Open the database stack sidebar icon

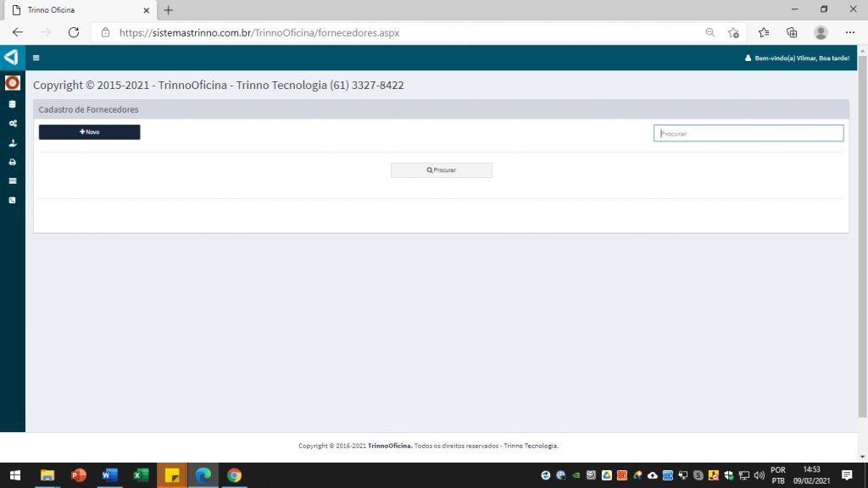click(12, 104)
